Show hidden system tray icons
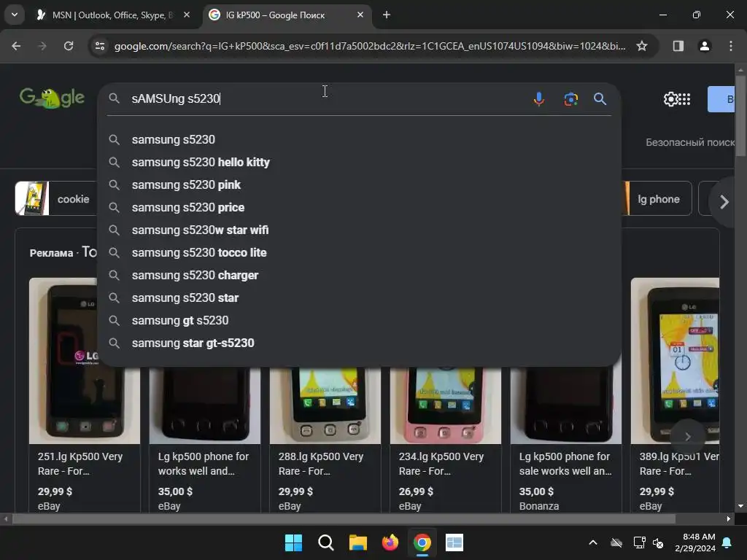747x560 pixels. 592,542
